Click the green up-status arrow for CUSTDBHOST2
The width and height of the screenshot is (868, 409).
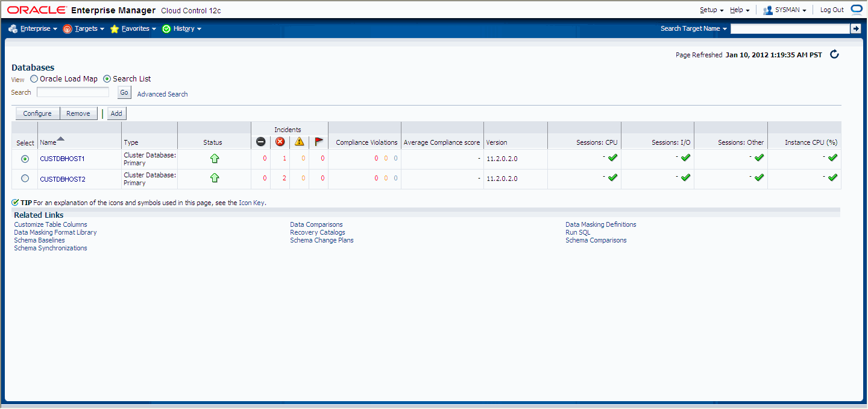point(214,178)
